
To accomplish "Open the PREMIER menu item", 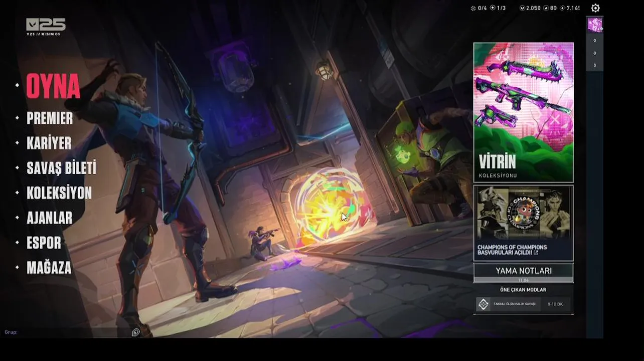I will click(50, 118).
